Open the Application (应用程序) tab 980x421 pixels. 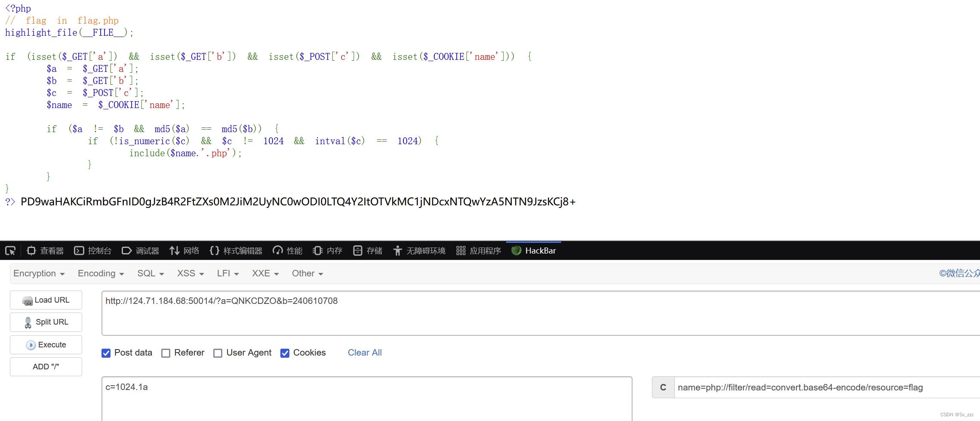[x=479, y=251]
